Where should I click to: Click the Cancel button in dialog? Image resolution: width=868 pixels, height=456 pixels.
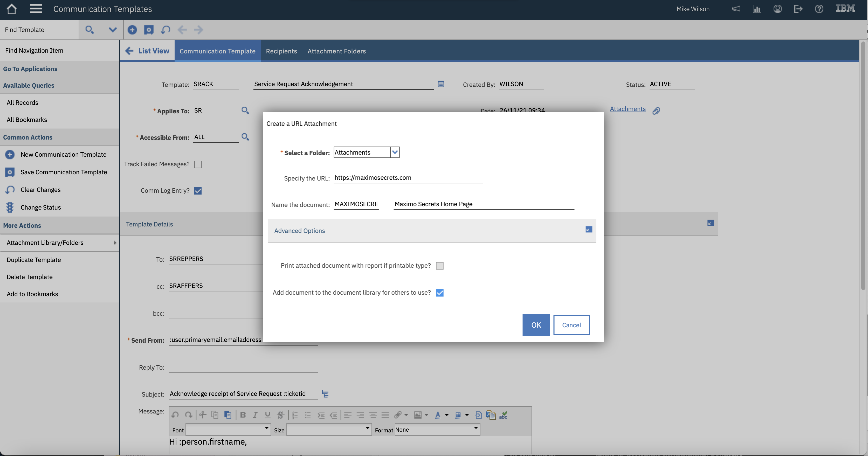click(x=571, y=325)
